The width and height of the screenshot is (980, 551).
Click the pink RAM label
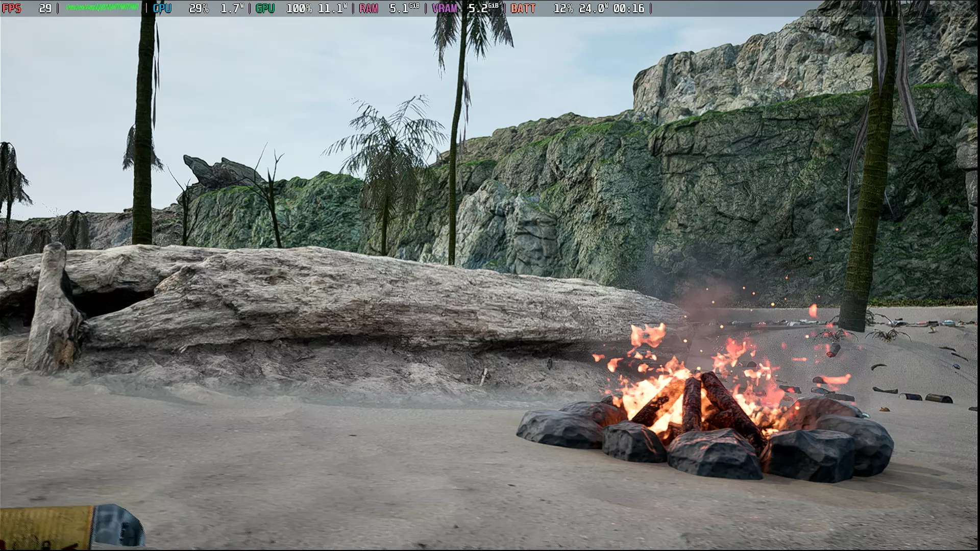[369, 8]
